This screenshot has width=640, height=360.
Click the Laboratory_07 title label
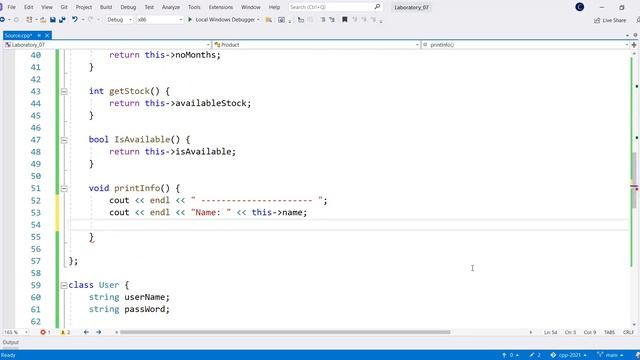pyautogui.click(x=411, y=7)
